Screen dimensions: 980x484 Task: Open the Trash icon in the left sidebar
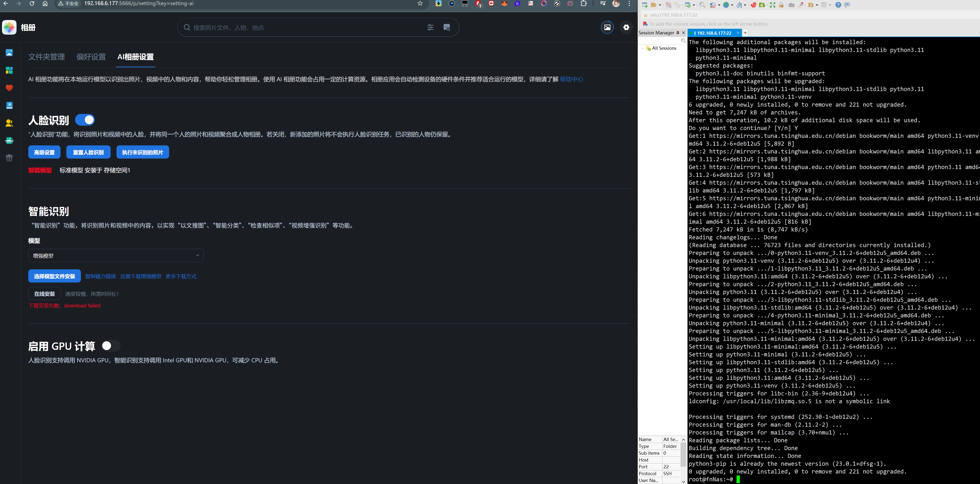10,158
